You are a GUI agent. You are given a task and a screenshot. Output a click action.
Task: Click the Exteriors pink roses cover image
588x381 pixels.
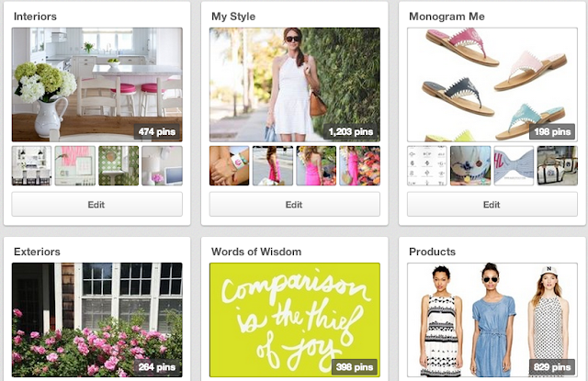point(96,319)
